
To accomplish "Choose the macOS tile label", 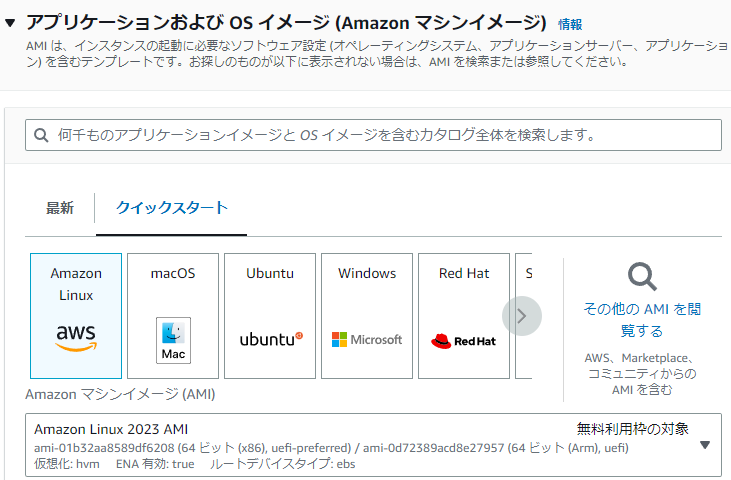I will point(173,273).
